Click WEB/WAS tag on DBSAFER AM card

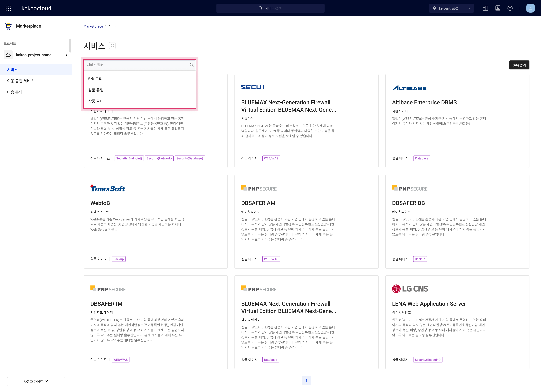(x=271, y=259)
